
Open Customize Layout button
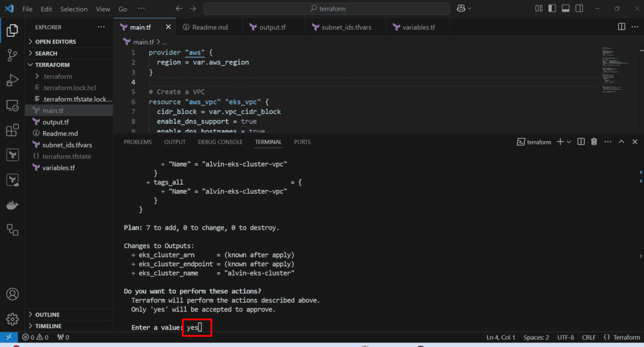539,8
